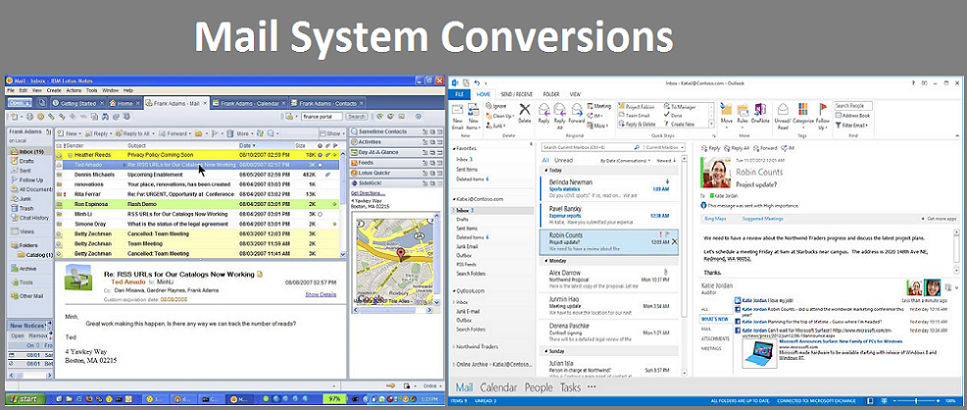Open OneNote from the Outlook Move group
967x410 pixels.
[760, 113]
